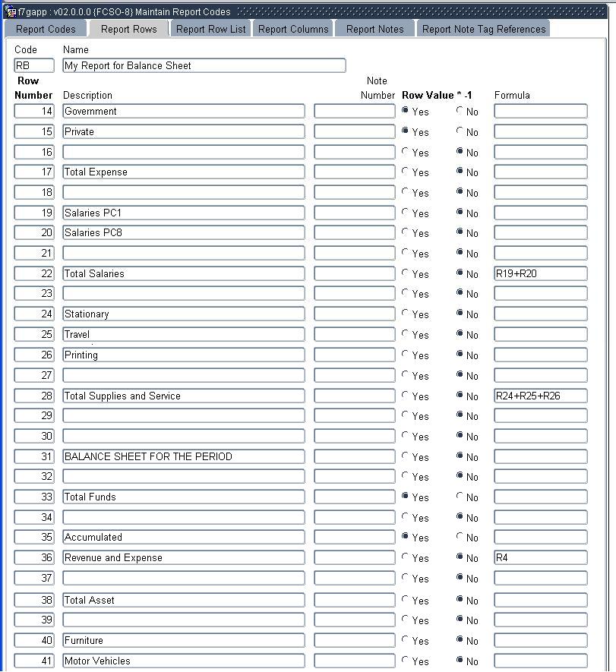Image resolution: width=616 pixels, height=672 pixels.
Task: Choose Yes for row 22 Total Salaries
Action: coord(406,273)
